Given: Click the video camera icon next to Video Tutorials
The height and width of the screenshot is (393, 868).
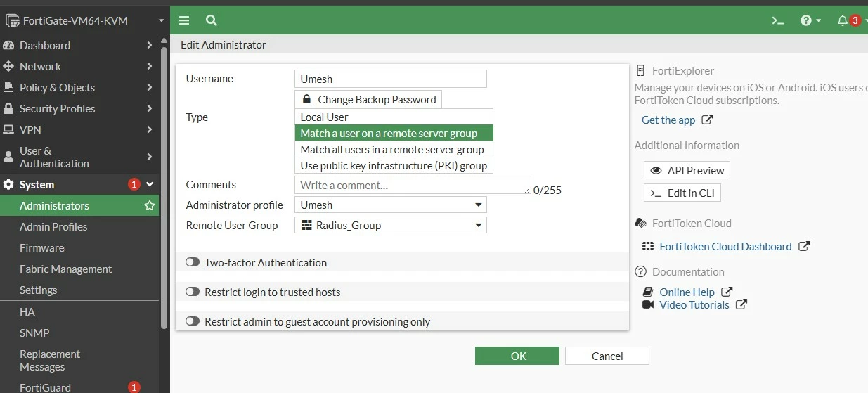Looking at the screenshot, I should click(x=648, y=304).
